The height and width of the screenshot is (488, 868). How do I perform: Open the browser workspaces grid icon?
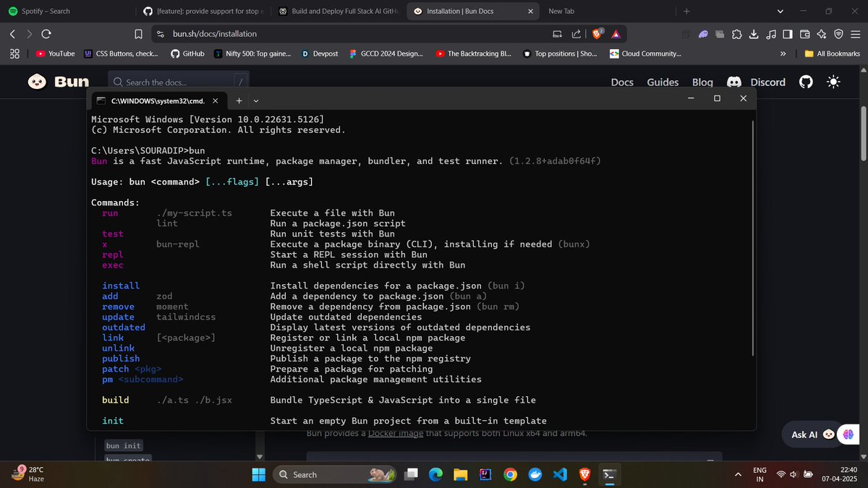(x=14, y=53)
